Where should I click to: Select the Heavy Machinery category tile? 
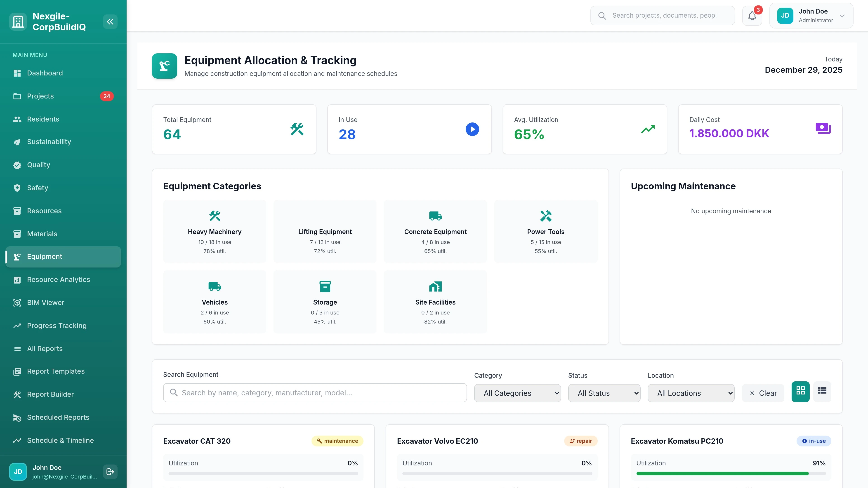[x=215, y=231]
